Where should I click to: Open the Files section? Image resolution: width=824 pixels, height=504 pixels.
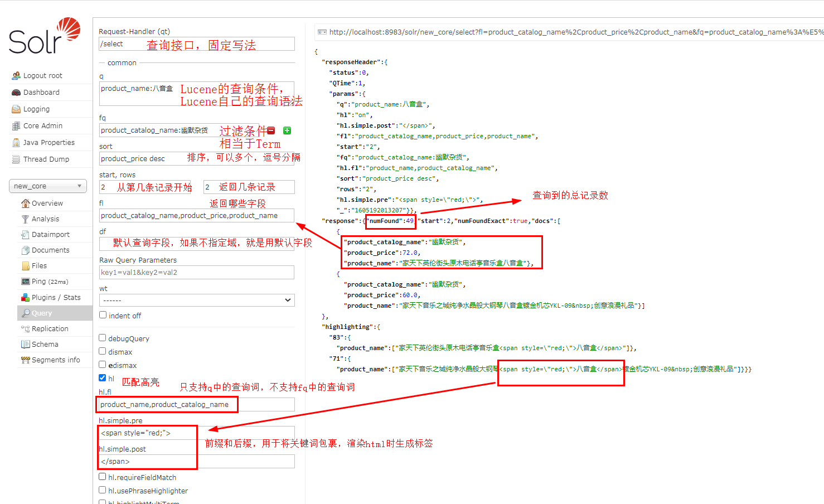coord(40,265)
